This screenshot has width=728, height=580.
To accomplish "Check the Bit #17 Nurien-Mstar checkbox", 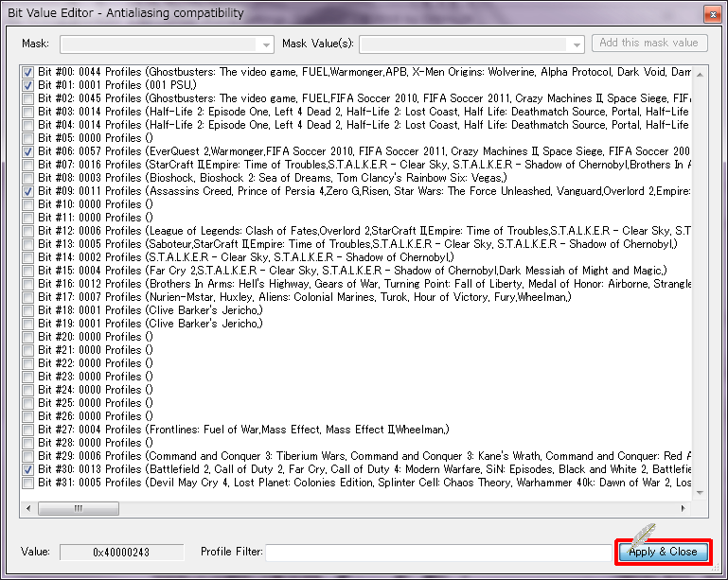I will 27,297.
